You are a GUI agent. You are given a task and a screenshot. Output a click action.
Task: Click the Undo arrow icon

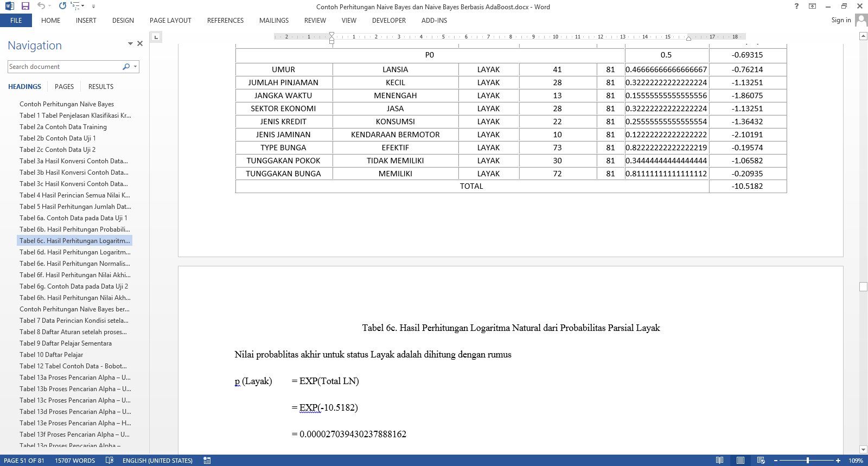coord(41,6)
